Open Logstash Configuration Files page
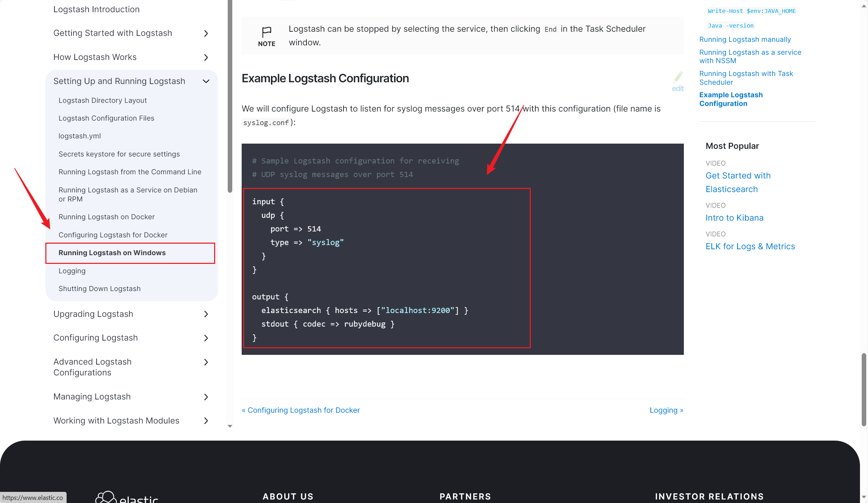 coord(106,118)
